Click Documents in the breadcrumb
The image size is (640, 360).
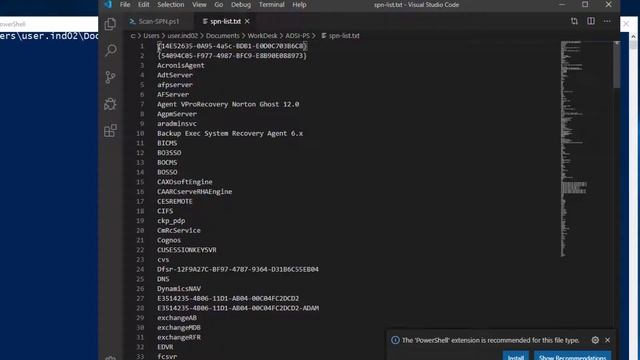(222, 36)
